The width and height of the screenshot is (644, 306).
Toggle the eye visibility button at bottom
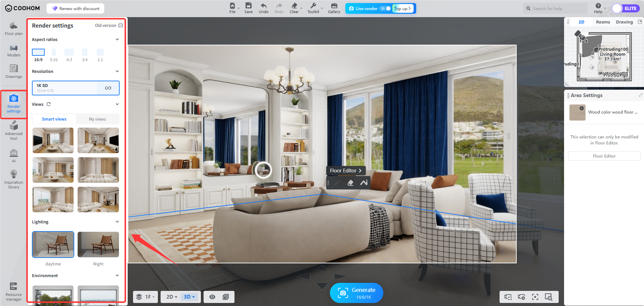click(x=212, y=297)
